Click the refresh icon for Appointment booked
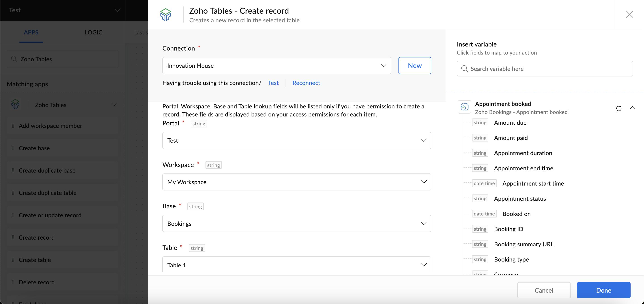644x304 pixels. [619, 108]
